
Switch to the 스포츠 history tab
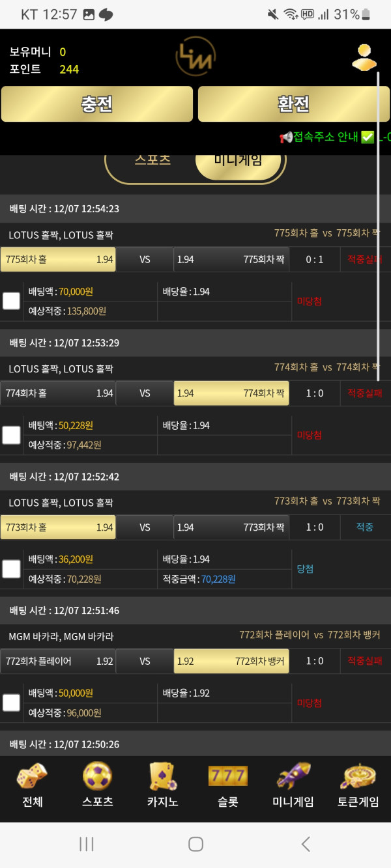(x=152, y=161)
